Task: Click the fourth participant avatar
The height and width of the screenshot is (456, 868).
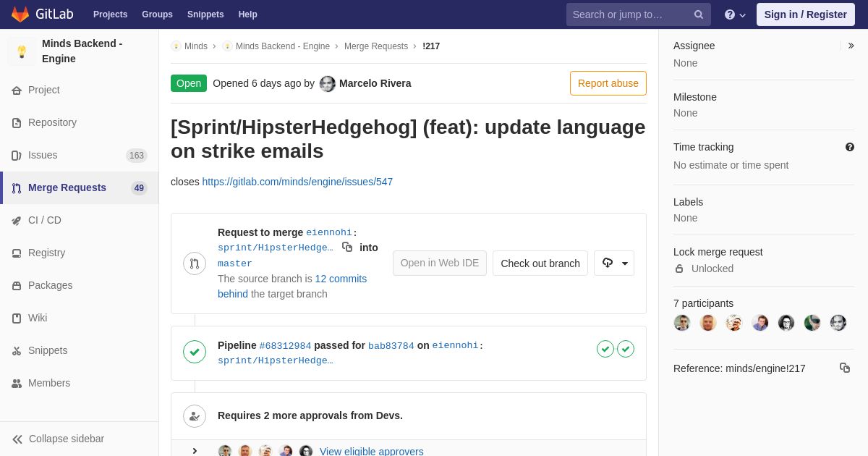Action: (x=760, y=323)
